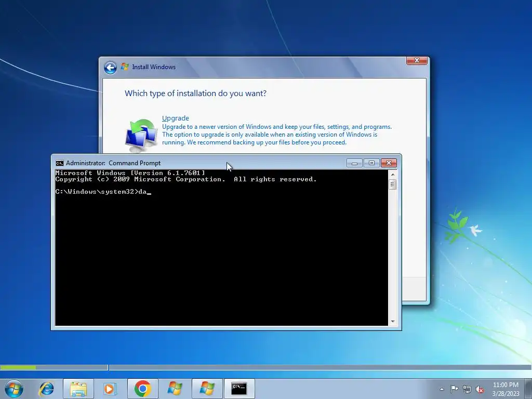Close the Install Windows dialog
The image size is (532, 399).
coord(417,60)
